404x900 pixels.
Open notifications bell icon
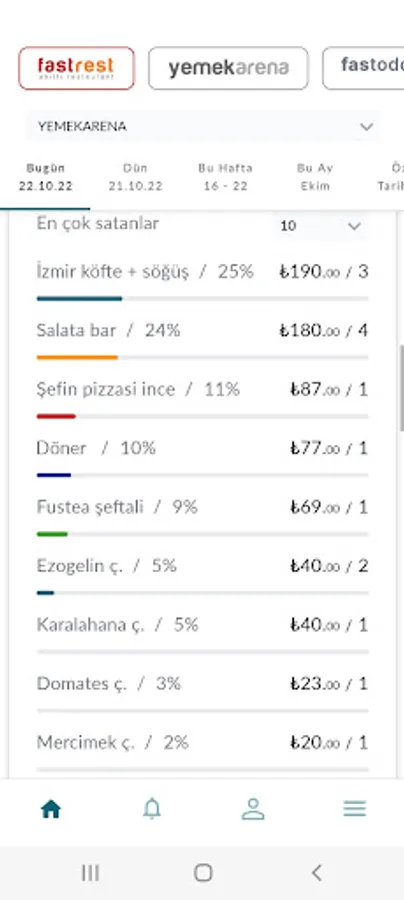152,809
